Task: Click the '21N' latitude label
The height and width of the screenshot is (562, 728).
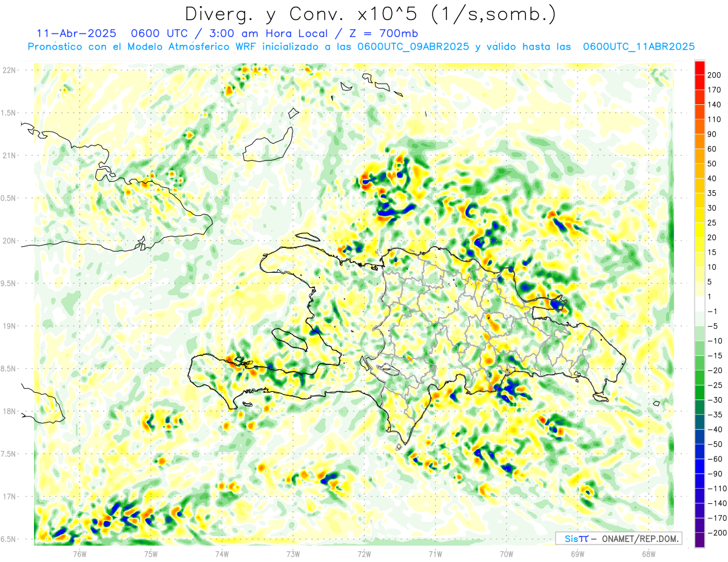Action: pos(9,155)
